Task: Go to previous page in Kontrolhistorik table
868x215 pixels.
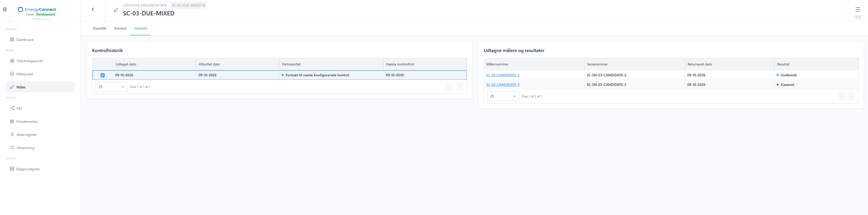Action: 450,87
